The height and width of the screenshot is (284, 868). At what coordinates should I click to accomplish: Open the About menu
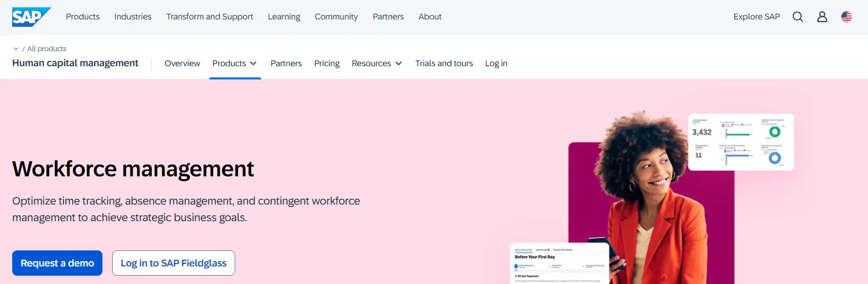pos(430,17)
